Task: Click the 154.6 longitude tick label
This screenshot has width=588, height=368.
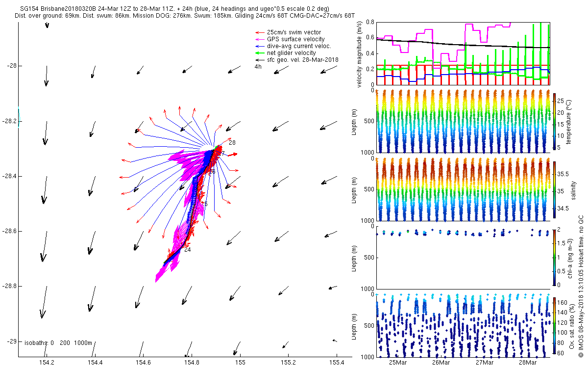Action: pyautogui.click(x=144, y=362)
